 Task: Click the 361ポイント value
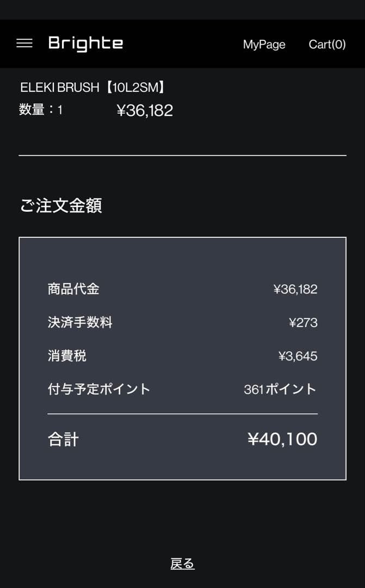tap(280, 389)
